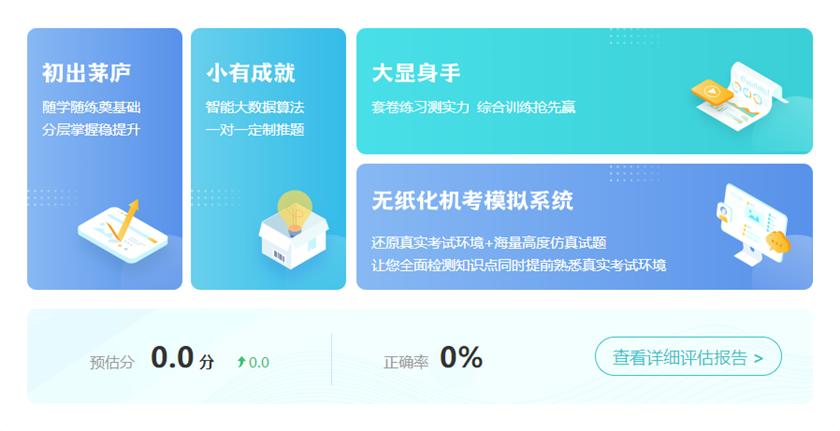Click 套卷练习测实力 description text
The height and width of the screenshot is (431, 840).
(420, 107)
